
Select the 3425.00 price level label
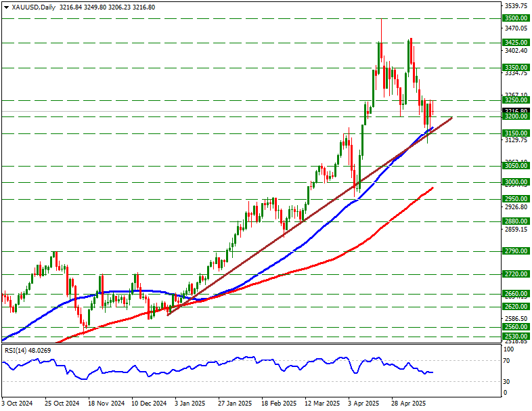pyautogui.click(x=515, y=43)
